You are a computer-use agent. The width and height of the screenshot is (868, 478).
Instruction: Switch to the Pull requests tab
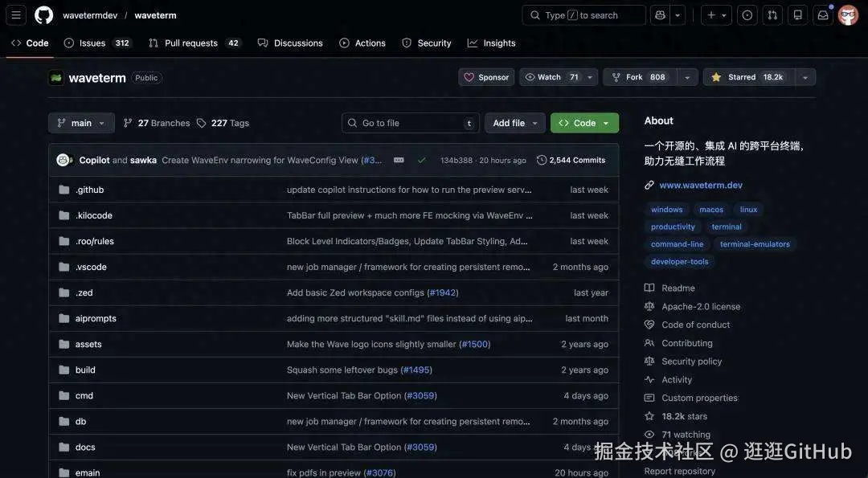coord(194,43)
